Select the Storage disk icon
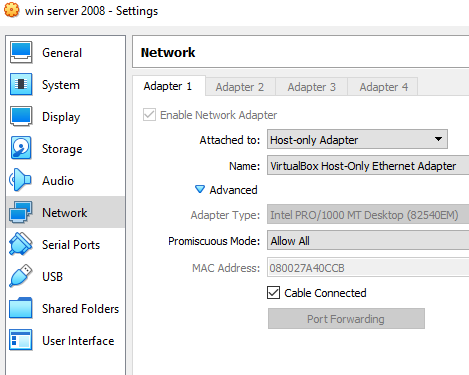Screen dimensions: 469x375 pos(21,148)
